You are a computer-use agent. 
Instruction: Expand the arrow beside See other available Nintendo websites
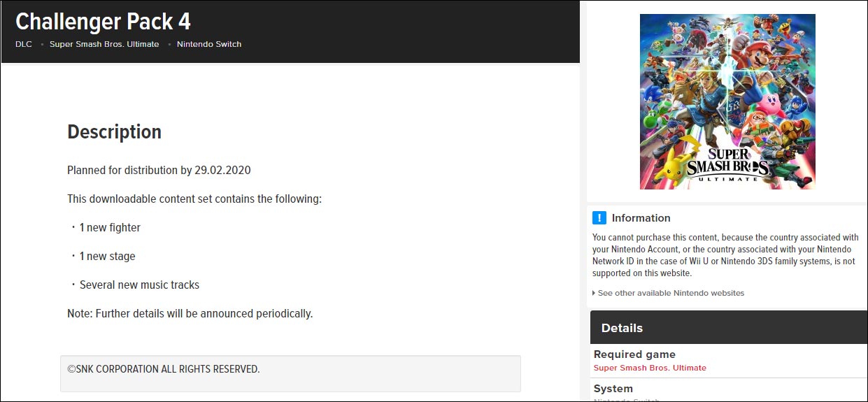[x=595, y=293]
